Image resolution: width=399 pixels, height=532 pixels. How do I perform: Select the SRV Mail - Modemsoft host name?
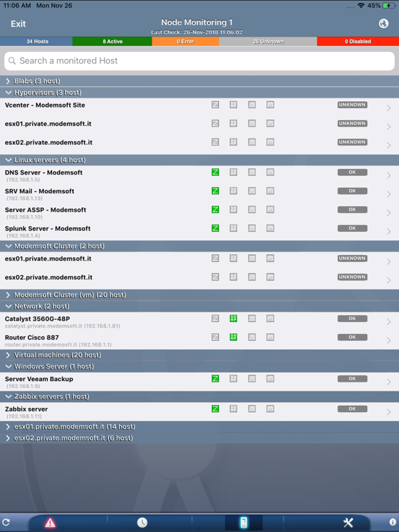tap(39, 191)
